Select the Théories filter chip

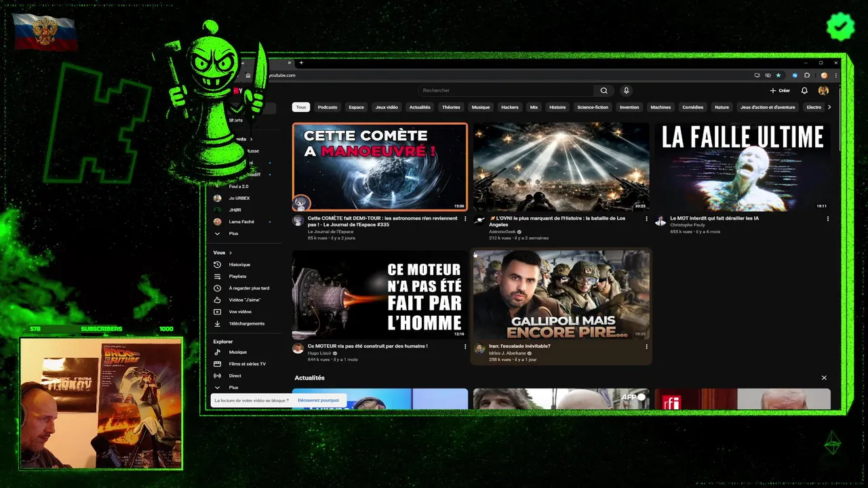click(x=451, y=107)
